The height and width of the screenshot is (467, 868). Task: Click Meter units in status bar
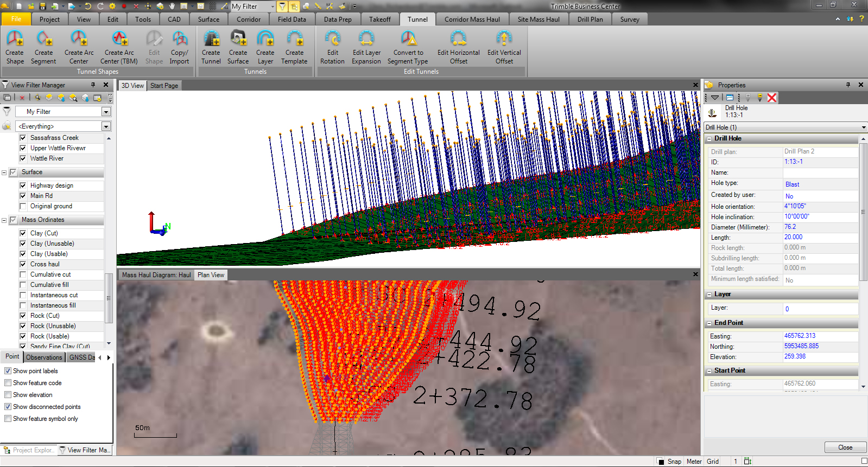[694, 462]
